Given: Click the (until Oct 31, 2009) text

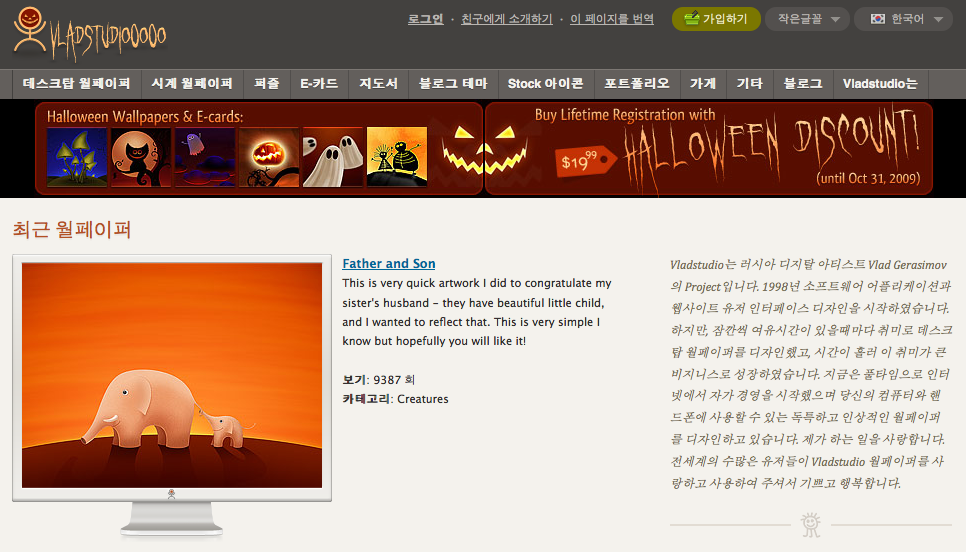Looking at the screenshot, I should click(868, 179).
